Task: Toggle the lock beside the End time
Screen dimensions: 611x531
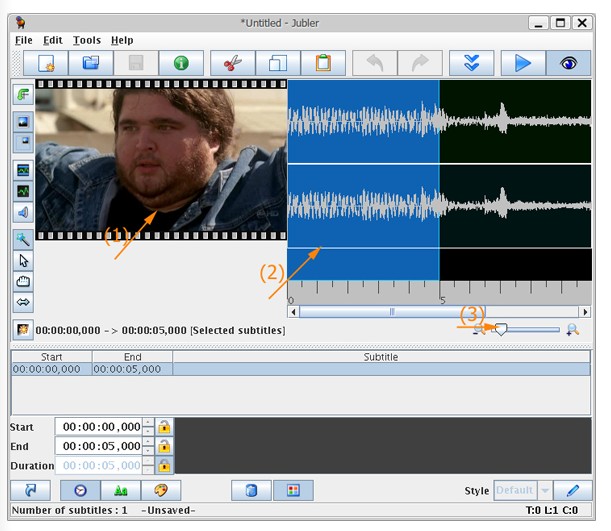Action: point(164,446)
